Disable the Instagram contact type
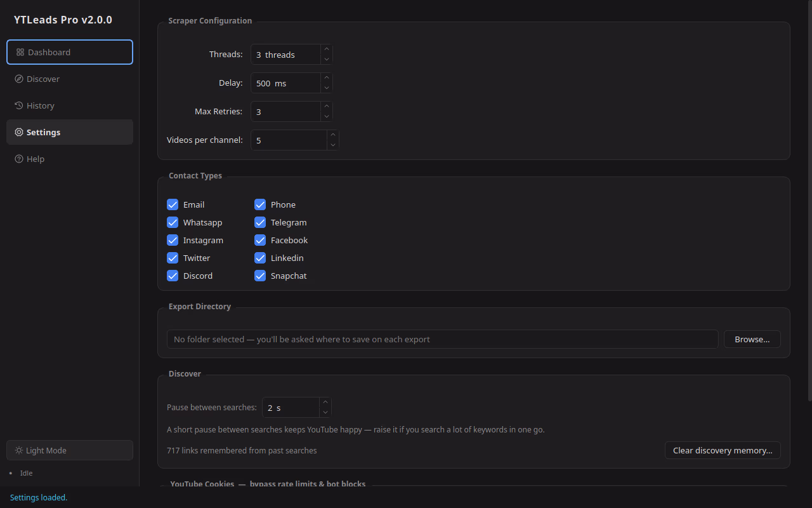 pyautogui.click(x=173, y=240)
